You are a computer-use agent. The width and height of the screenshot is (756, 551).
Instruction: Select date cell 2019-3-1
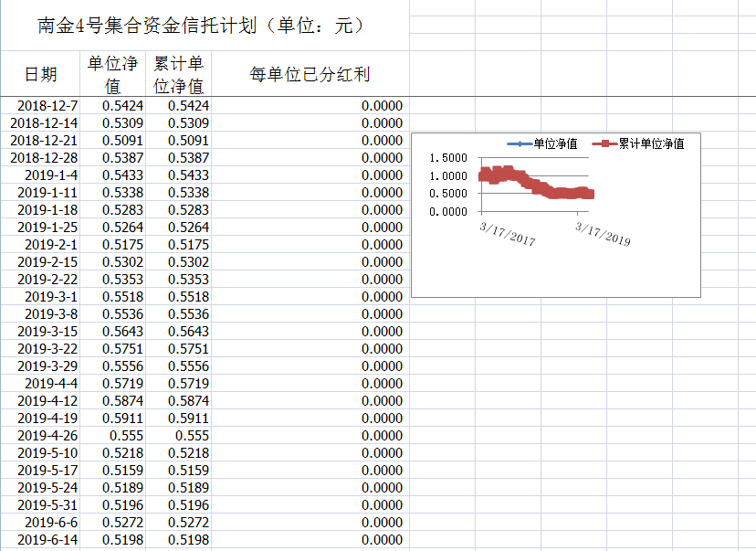40,297
